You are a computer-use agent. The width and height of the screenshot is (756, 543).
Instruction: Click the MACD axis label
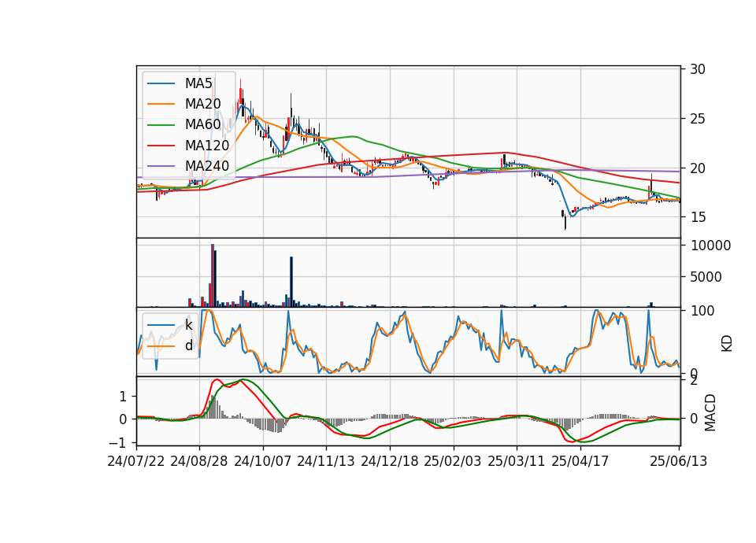710,412
